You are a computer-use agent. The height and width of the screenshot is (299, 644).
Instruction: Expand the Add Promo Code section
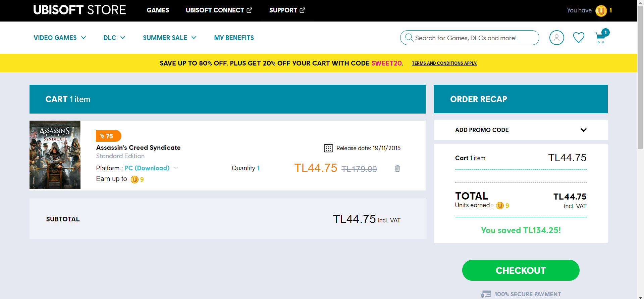tap(521, 130)
